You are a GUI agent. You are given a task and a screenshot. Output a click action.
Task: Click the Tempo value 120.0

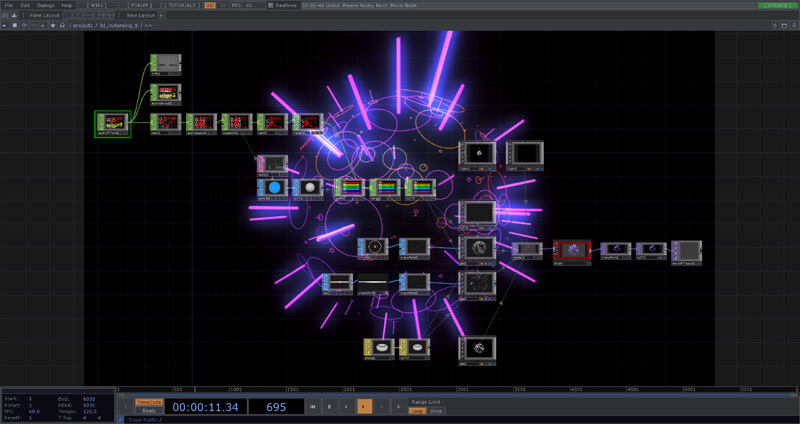90,411
